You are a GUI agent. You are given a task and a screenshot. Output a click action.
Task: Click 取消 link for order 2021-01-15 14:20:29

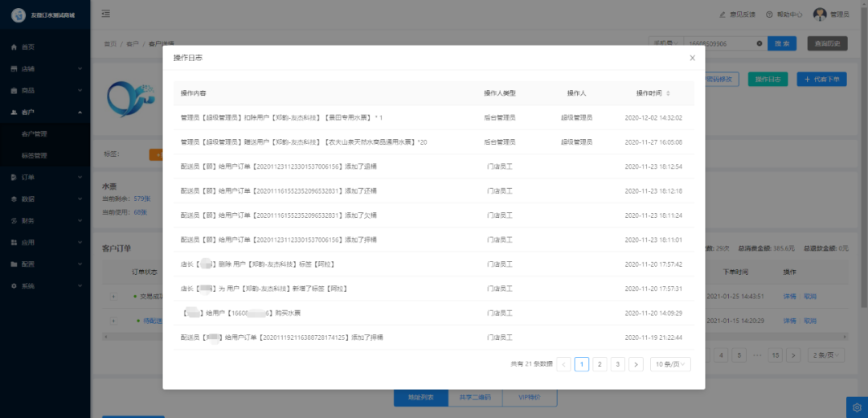810,321
